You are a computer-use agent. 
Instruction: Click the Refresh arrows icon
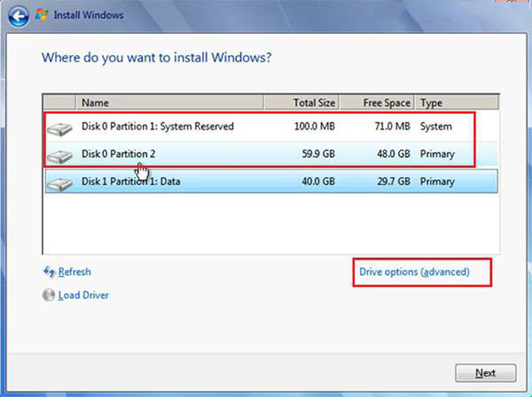[x=48, y=272]
